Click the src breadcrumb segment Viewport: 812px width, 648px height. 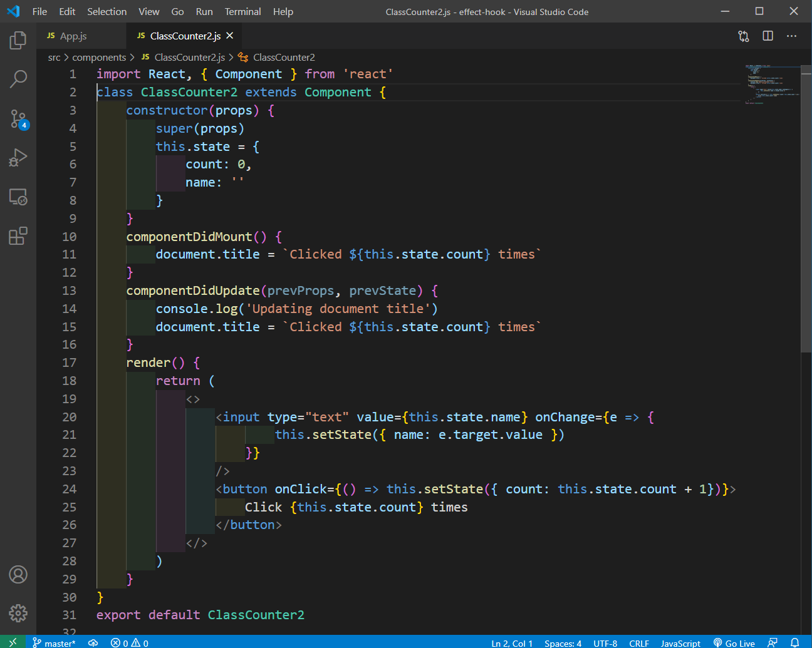point(55,58)
